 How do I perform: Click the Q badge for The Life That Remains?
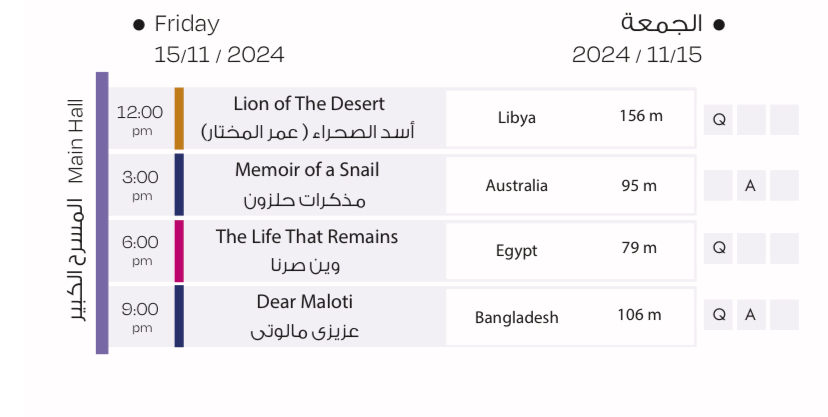click(718, 248)
